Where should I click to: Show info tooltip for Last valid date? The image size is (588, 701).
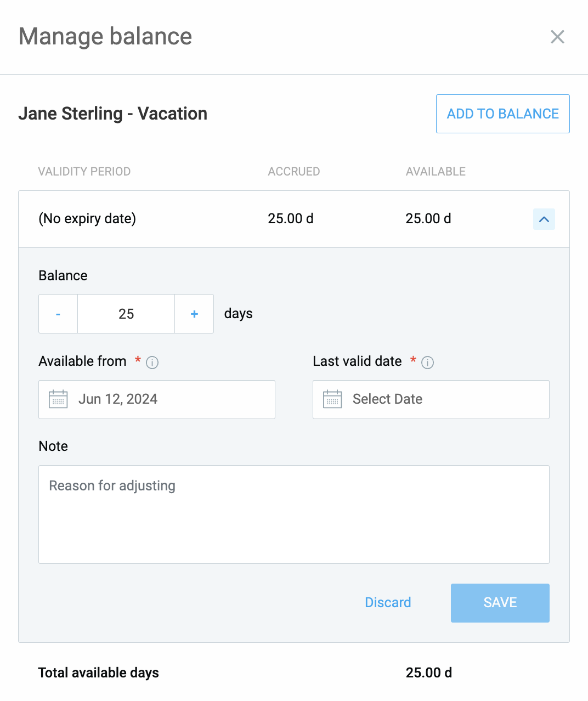pos(427,363)
